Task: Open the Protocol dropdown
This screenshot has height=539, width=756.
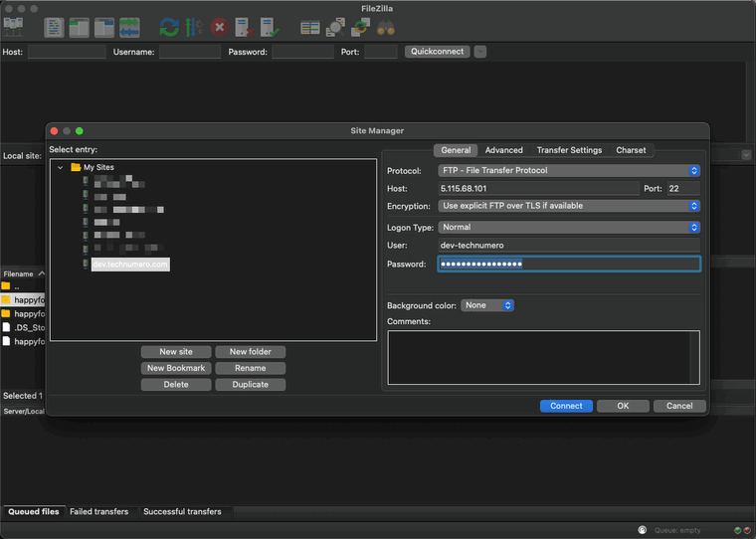Action: (x=569, y=170)
